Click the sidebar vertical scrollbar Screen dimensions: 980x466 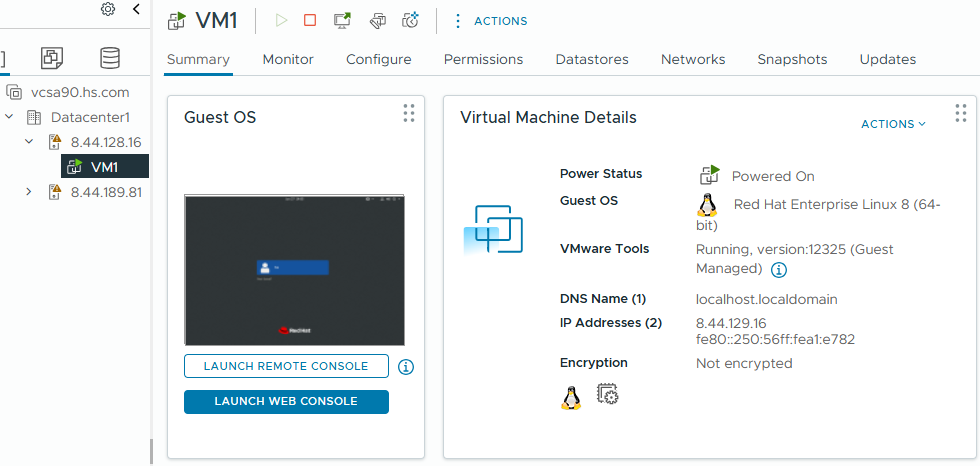(151, 451)
